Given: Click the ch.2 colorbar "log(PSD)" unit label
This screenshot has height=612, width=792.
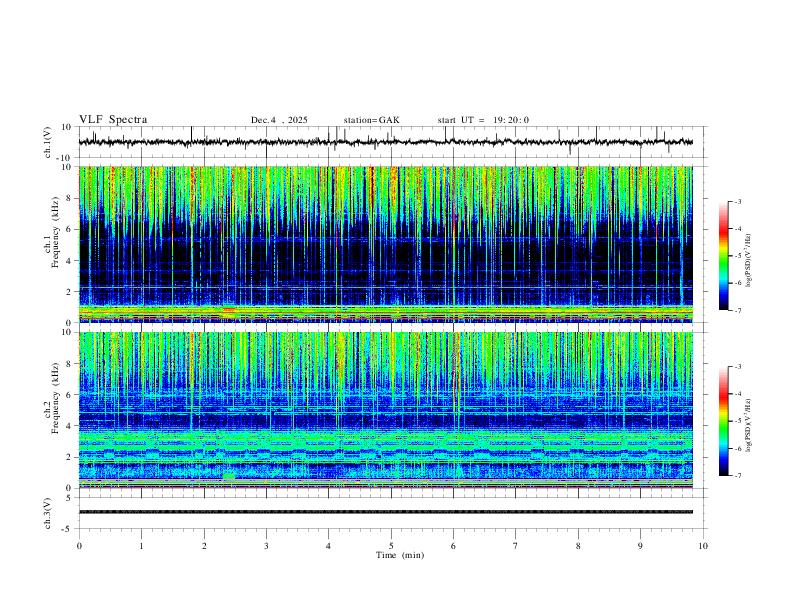Looking at the screenshot, I should (748, 425).
